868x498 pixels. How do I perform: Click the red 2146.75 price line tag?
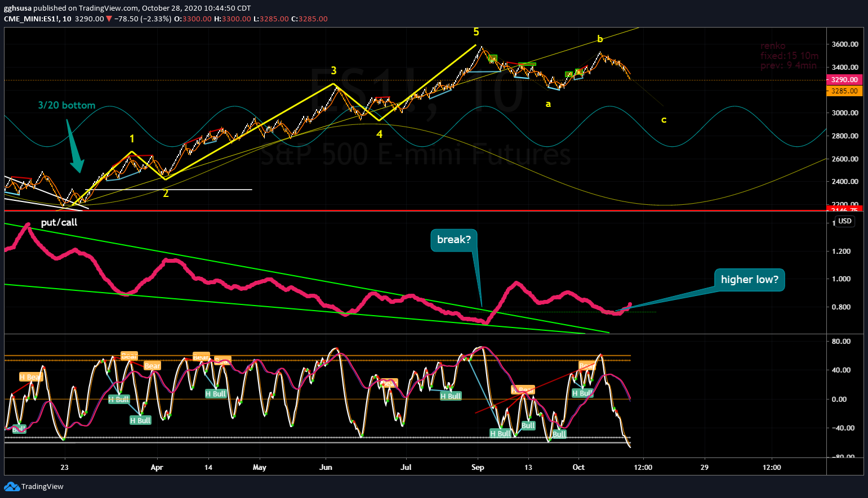coord(844,210)
